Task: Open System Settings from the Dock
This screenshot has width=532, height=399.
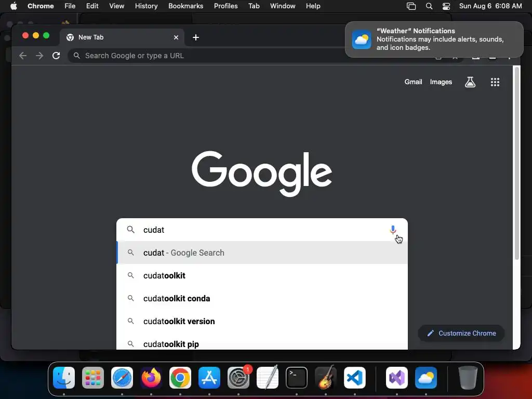Action: click(x=238, y=378)
